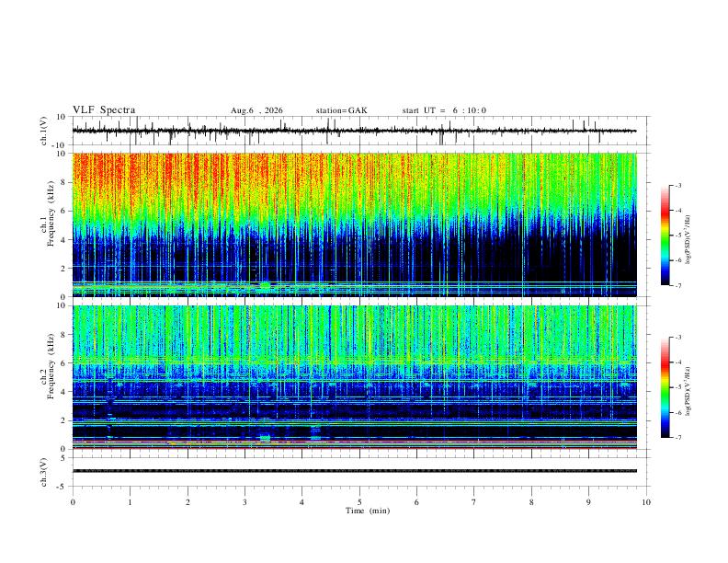Click the 8 minute tick on time axis
Viewport: 728px width, 563px height.
point(531,502)
